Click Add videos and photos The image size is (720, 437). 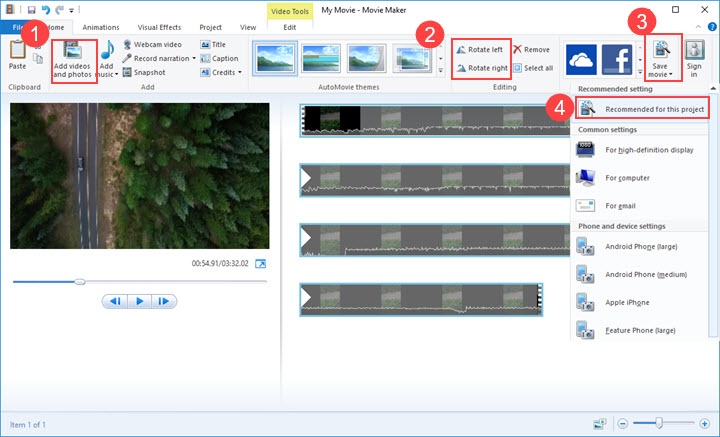tap(73, 60)
